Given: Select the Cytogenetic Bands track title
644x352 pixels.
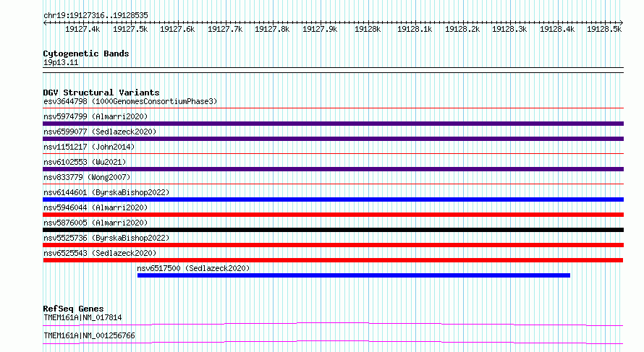Looking at the screenshot, I should (86, 53).
